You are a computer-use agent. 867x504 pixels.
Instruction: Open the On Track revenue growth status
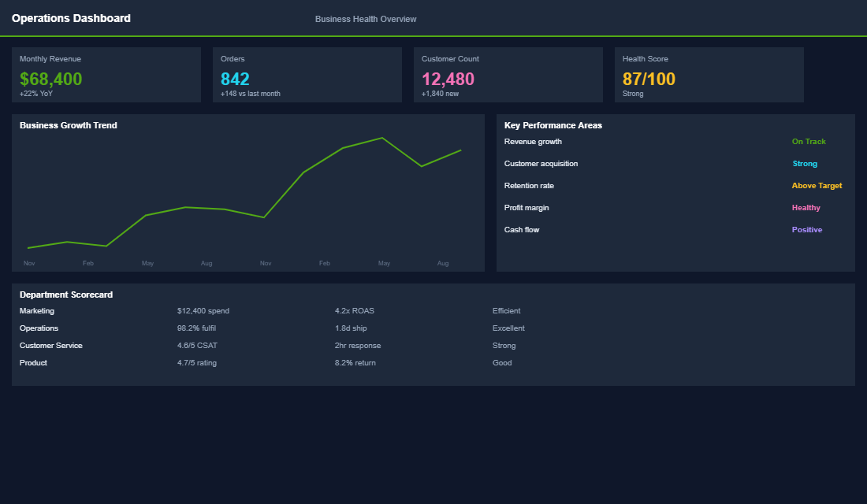[809, 141]
